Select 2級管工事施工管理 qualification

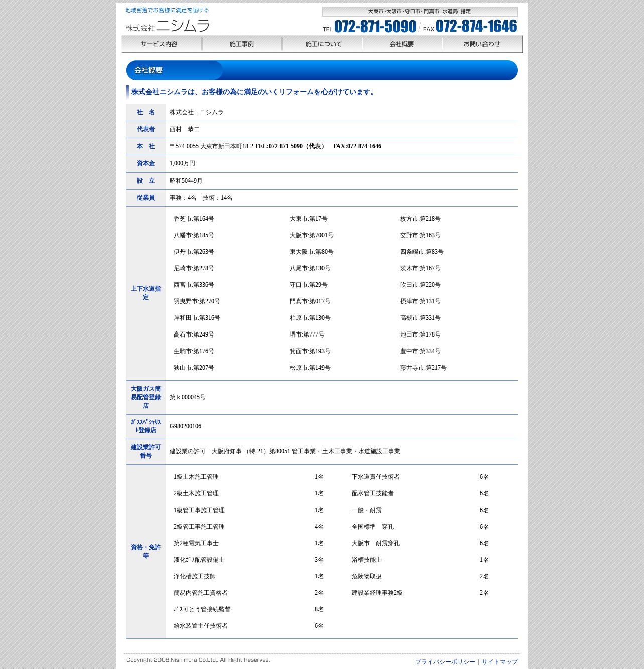point(199,527)
